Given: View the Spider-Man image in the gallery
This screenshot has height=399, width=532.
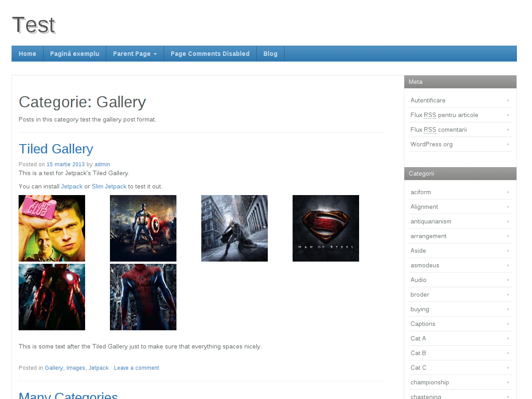Looking at the screenshot, I should [x=143, y=297].
